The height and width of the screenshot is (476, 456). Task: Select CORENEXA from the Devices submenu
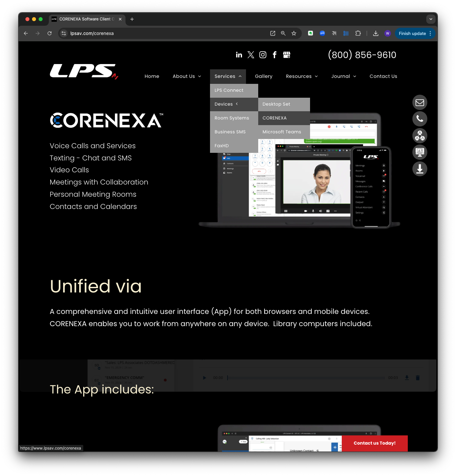pos(274,118)
